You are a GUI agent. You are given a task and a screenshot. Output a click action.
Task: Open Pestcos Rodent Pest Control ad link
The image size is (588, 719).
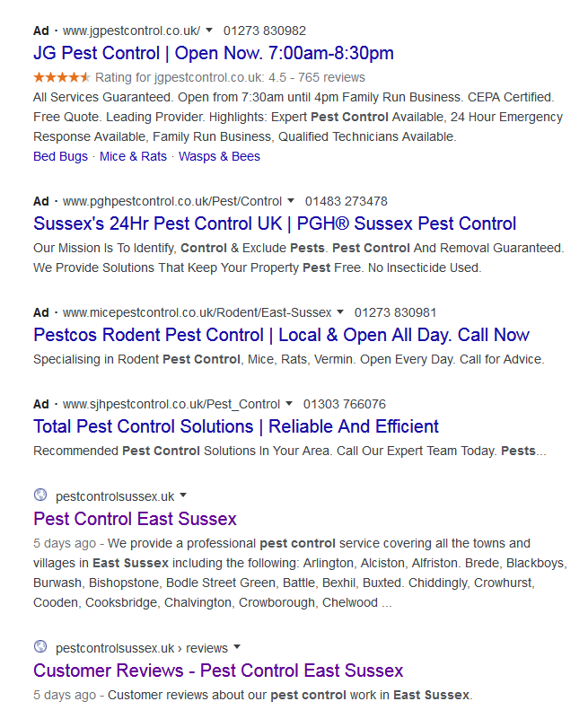pyautogui.click(x=281, y=335)
